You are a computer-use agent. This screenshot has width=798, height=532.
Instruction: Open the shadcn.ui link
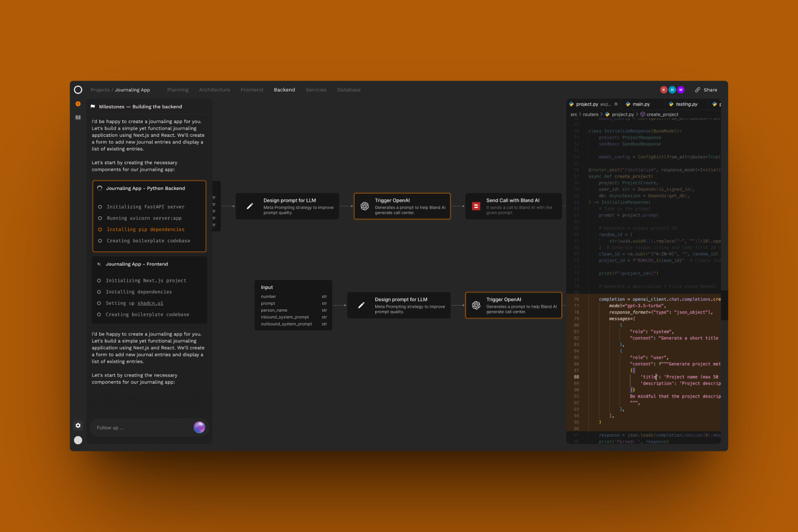[x=150, y=303]
